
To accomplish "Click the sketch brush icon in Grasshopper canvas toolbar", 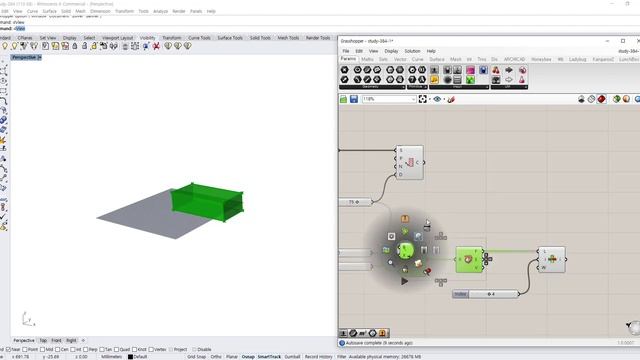I will [x=451, y=99].
